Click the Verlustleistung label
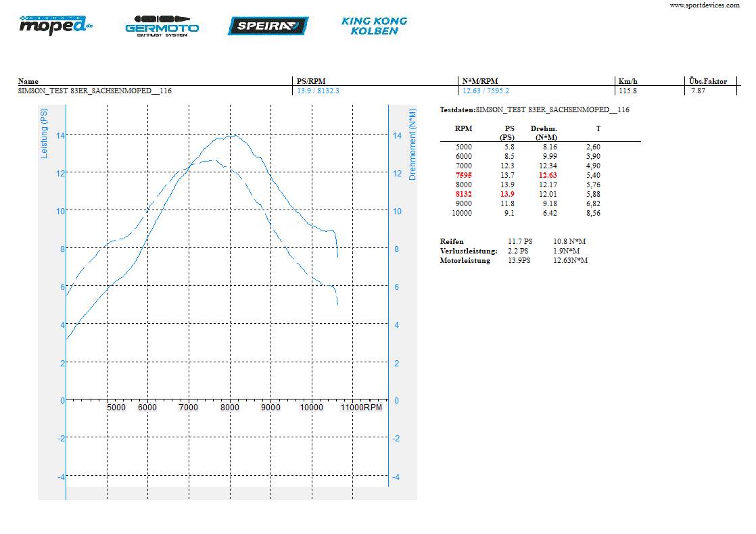The width and height of the screenshot is (756, 534). click(x=468, y=251)
